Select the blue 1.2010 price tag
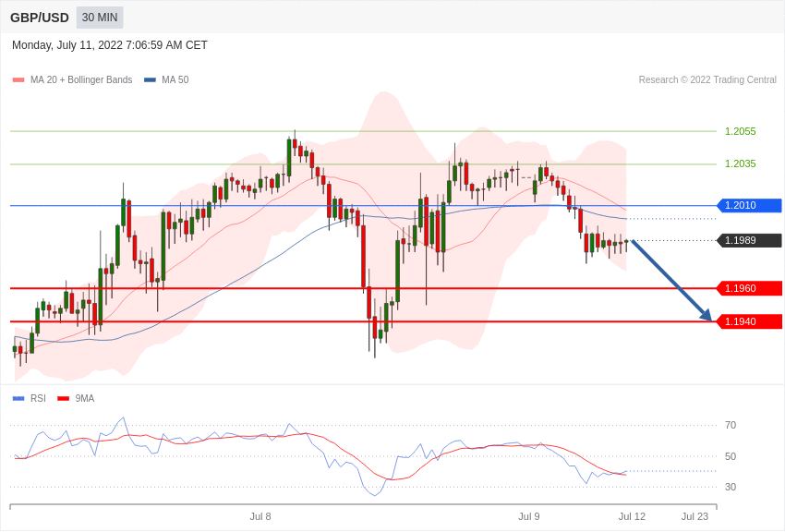Screen dimensions: 785x532 pyautogui.click(x=749, y=206)
